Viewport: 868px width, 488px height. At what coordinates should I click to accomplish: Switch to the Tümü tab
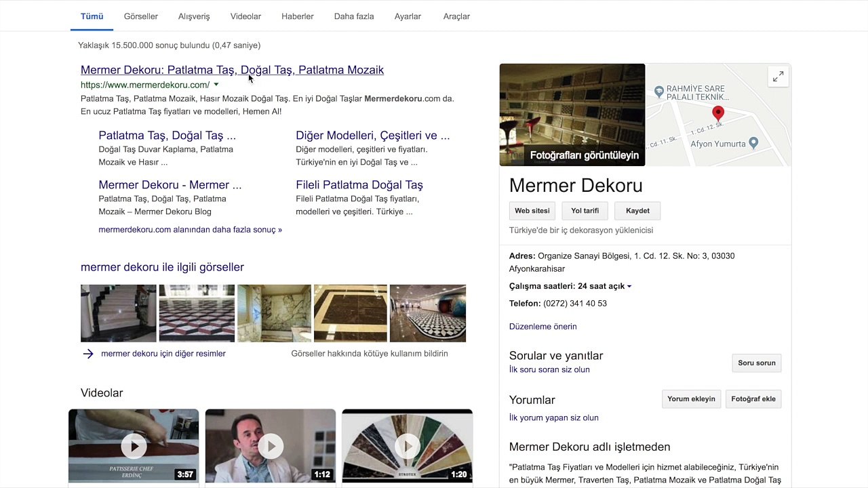(x=92, y=16)
